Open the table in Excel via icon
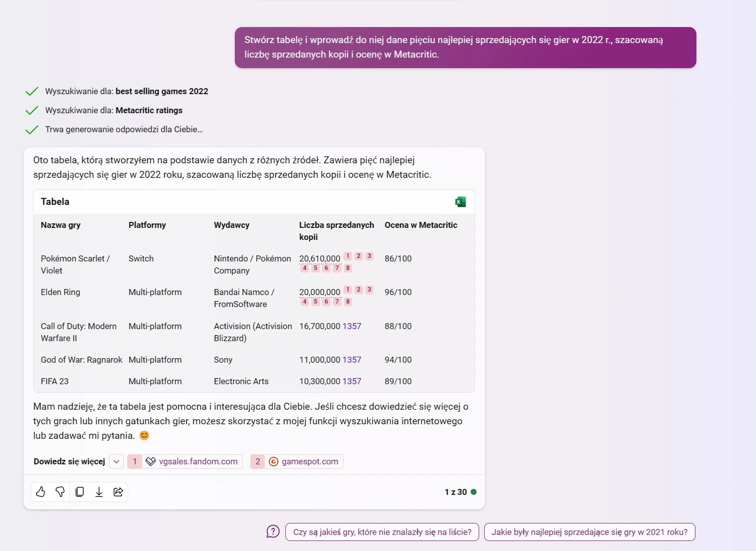This screenshot has height=551, width=756. (461, 202)
